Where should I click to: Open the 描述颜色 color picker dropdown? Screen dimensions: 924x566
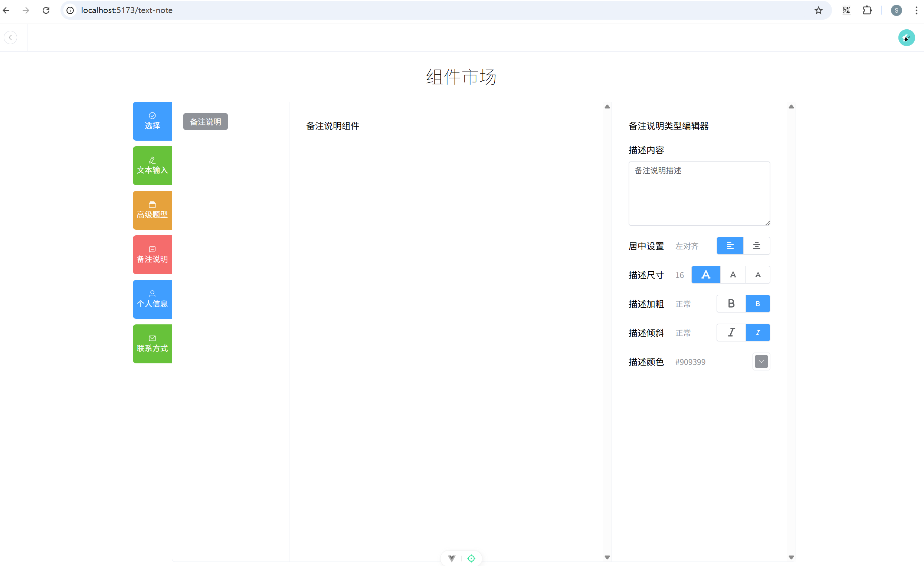click(761, 361)
